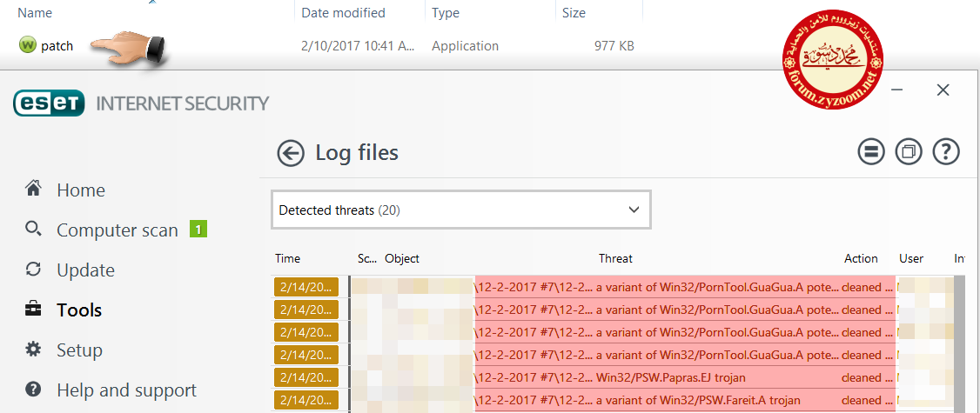Sort the log by Object column

402,259
